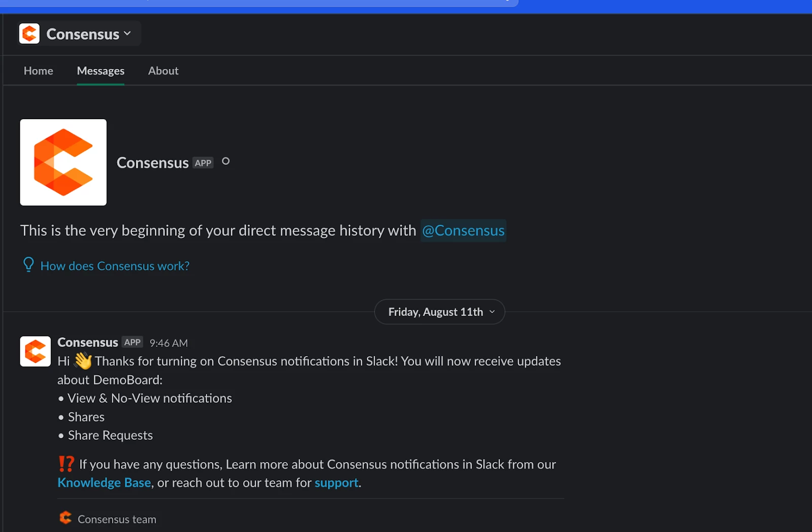
Task: Open the Consensus app name dropdown
Action: (89, 34)
